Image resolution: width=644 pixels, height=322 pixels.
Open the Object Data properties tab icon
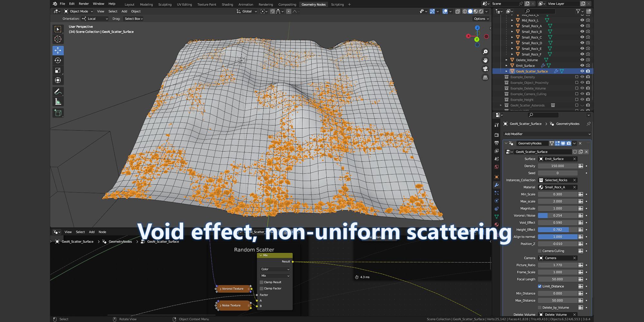pos(497,217)
